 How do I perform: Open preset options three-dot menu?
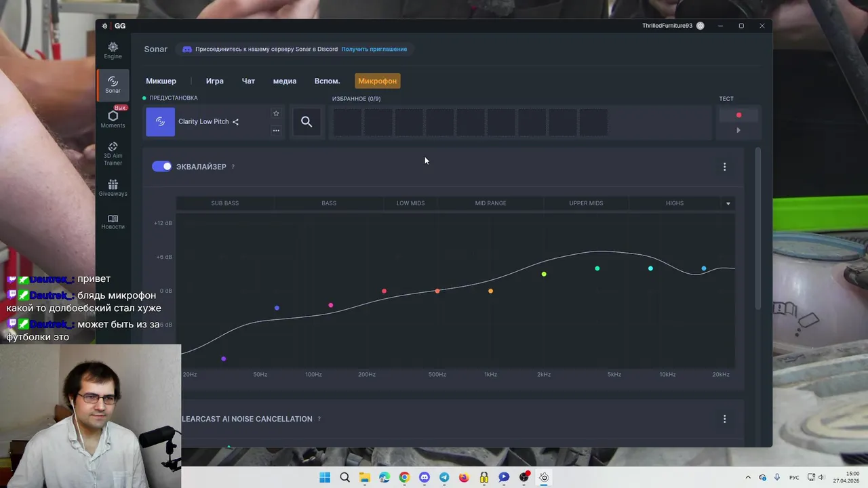point(276,130)
